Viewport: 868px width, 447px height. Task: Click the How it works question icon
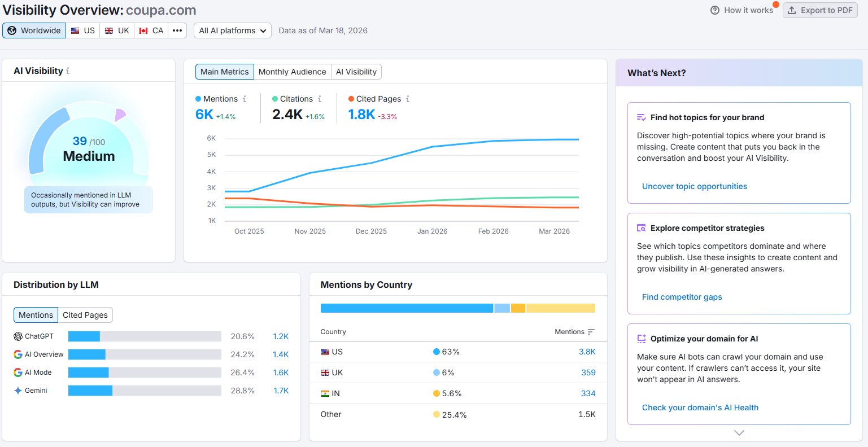click(715, 10)
